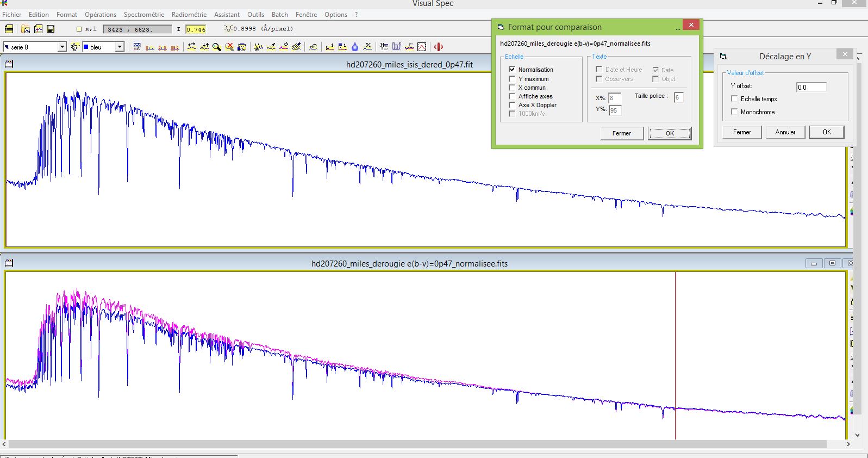Expand the bleu color dropdown
This screenshot has width=868, height=458.
[x=120, y=47]
